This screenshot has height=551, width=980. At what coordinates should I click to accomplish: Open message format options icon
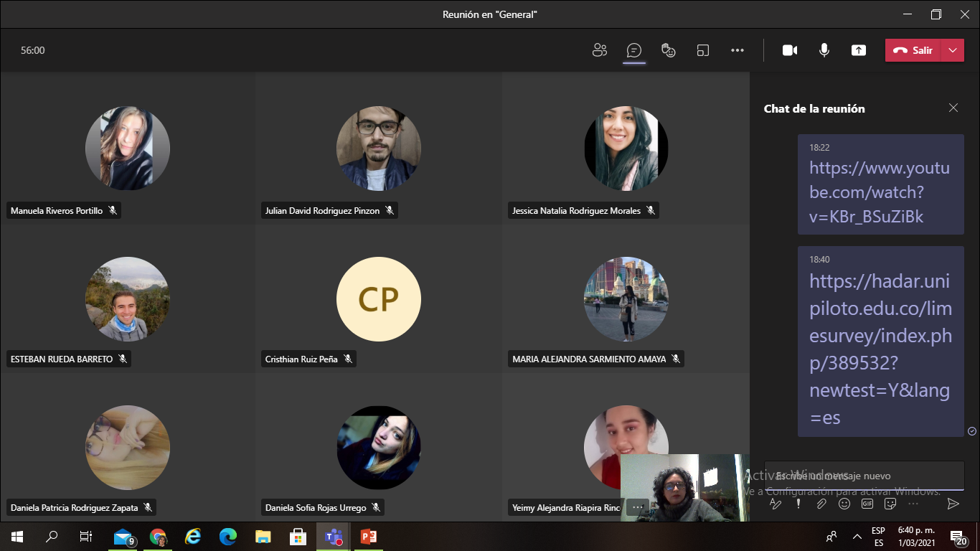click(x=775, y=504)
